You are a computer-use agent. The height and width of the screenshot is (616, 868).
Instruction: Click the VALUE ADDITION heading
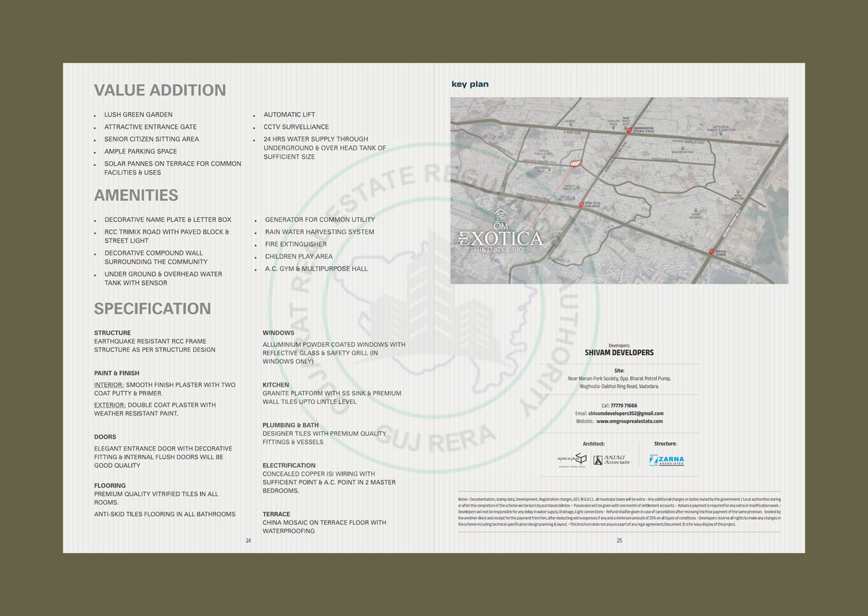point(160,90)
